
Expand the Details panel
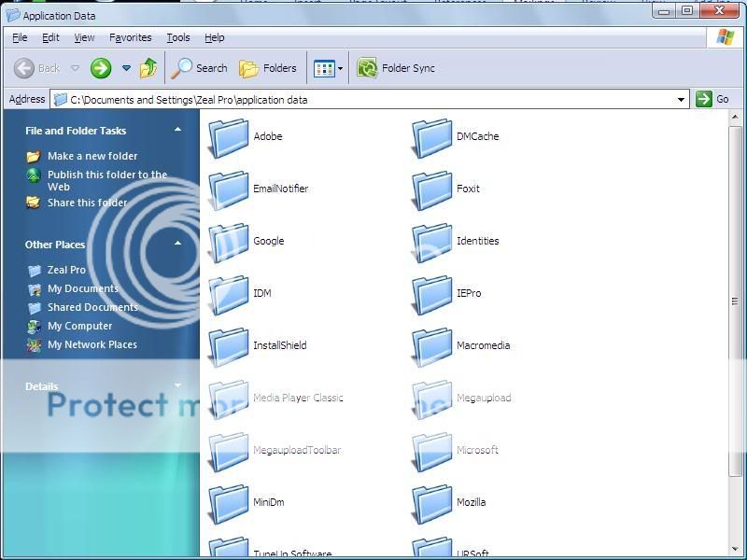pos(177,385)
